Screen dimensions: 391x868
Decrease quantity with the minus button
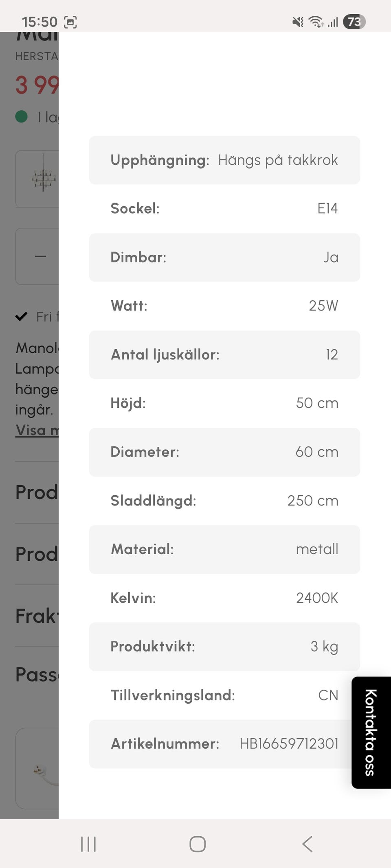(40, 256)
